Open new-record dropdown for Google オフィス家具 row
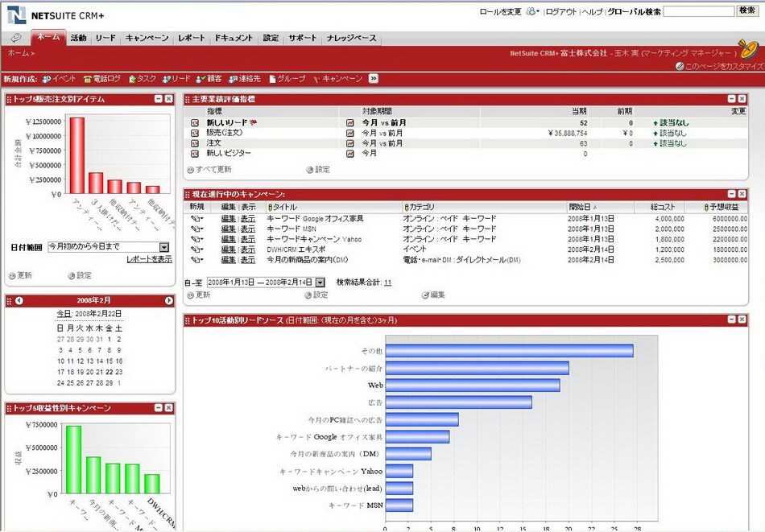 196,219
